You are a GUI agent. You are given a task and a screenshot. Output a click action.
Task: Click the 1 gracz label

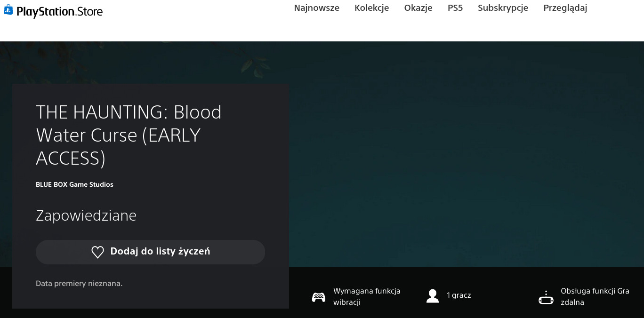[x=459, y=295]
